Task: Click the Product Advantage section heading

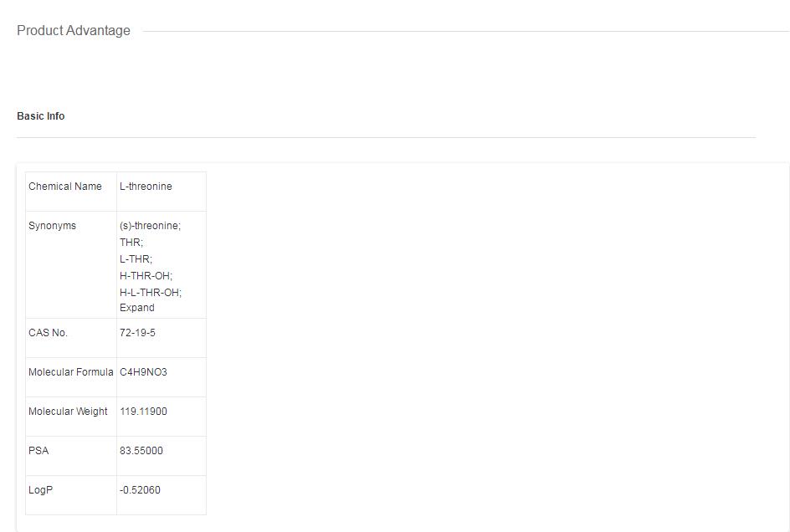Action: click(x=74, y=31)
